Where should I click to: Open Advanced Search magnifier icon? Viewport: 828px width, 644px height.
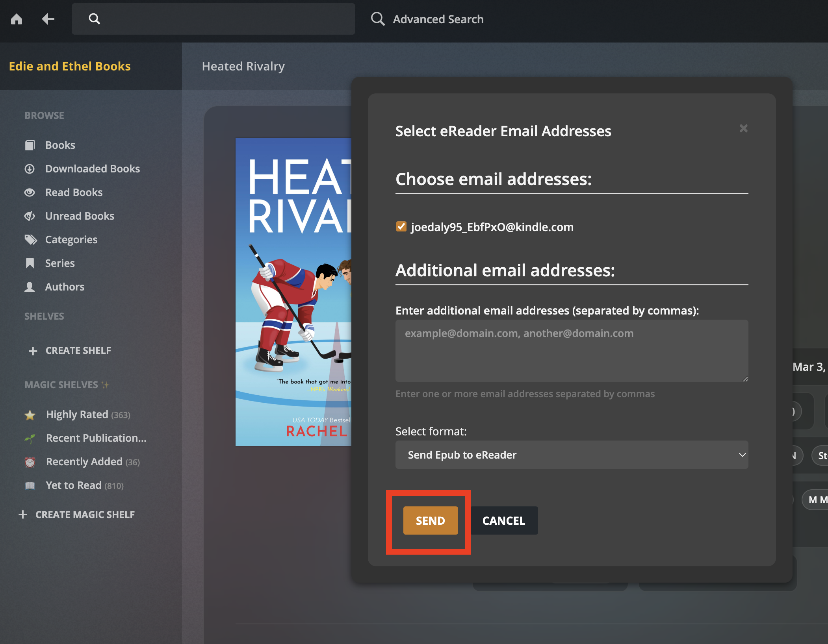(378, 19)
